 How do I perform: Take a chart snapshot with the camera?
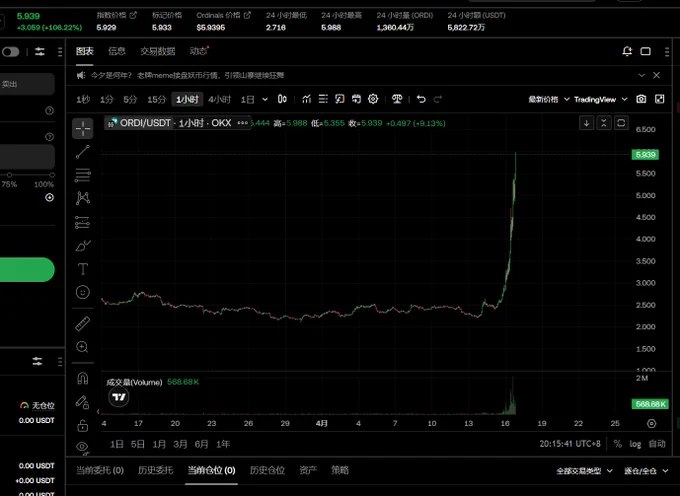(x=641, y=99)
